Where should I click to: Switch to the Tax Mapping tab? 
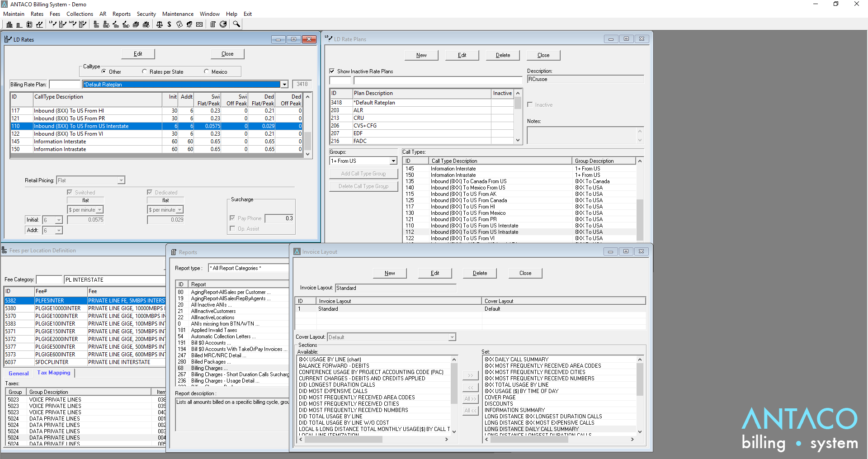pos(54,373)
